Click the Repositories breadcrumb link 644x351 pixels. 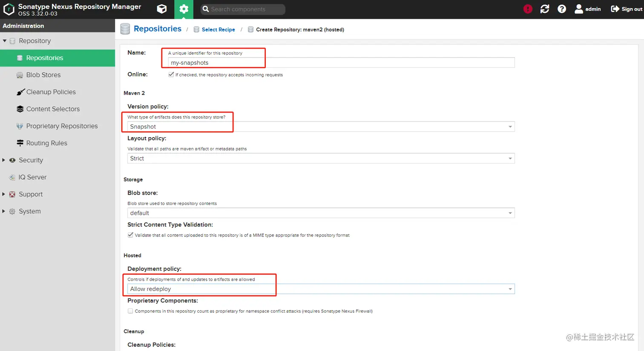coord(158,29)
